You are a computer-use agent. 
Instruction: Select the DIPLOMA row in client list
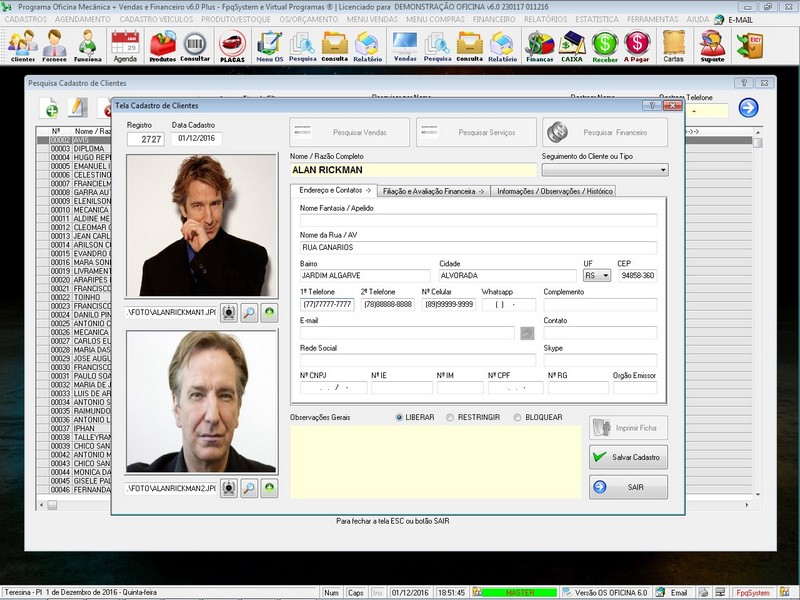[x=74, y=148]
